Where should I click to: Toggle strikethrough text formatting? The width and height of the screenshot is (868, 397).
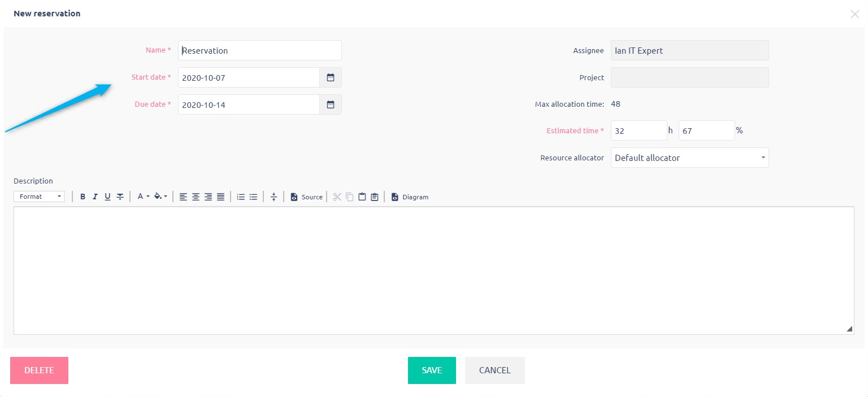pyautogui.click(x=120, y=197)
